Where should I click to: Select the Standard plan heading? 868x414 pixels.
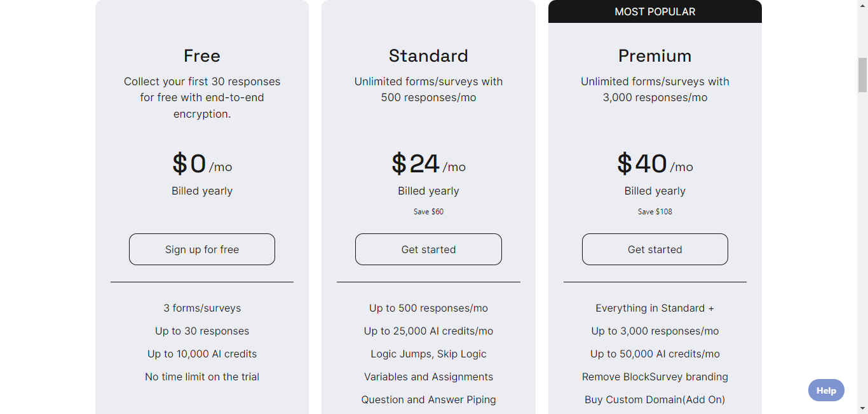click(x=428, y=56)
